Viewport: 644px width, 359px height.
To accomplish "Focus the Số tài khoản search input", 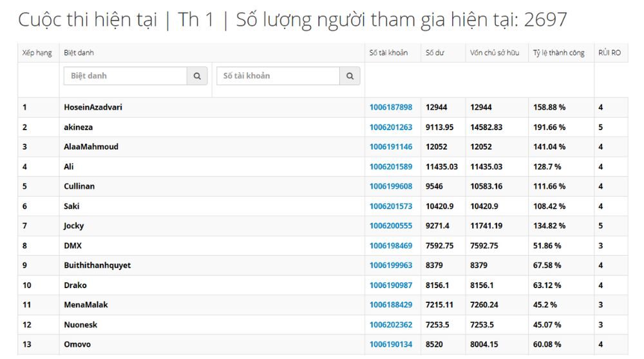I will [x=278, y=76].
